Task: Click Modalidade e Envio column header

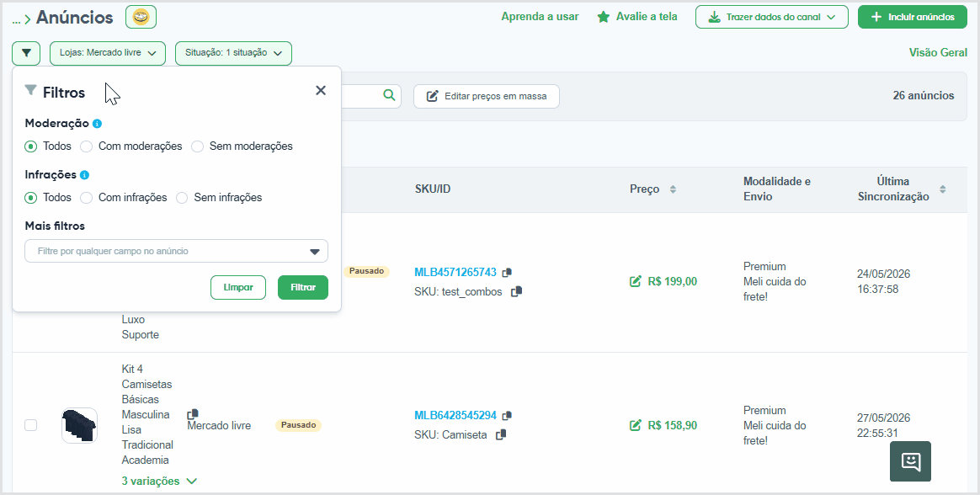Action: pos(777,189)
